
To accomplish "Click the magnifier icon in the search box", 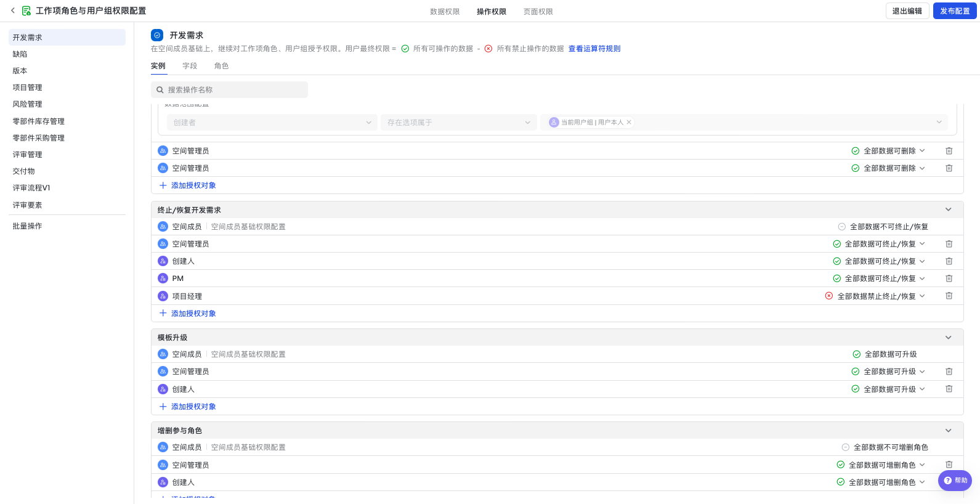I will click(160, 90).
